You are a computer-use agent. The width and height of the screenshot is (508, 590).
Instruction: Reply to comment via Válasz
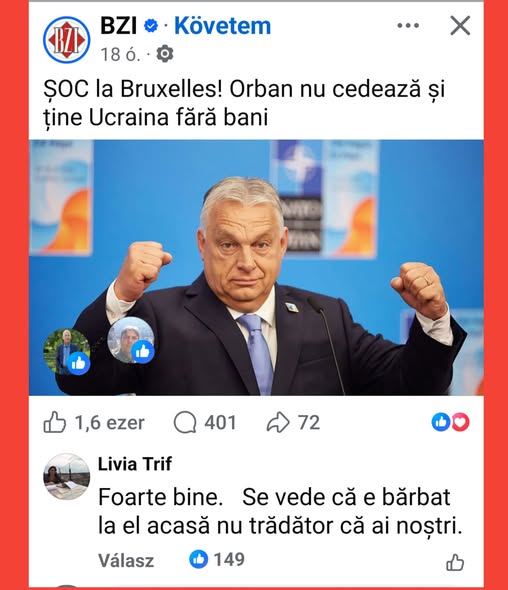click(x=126, y=560)
